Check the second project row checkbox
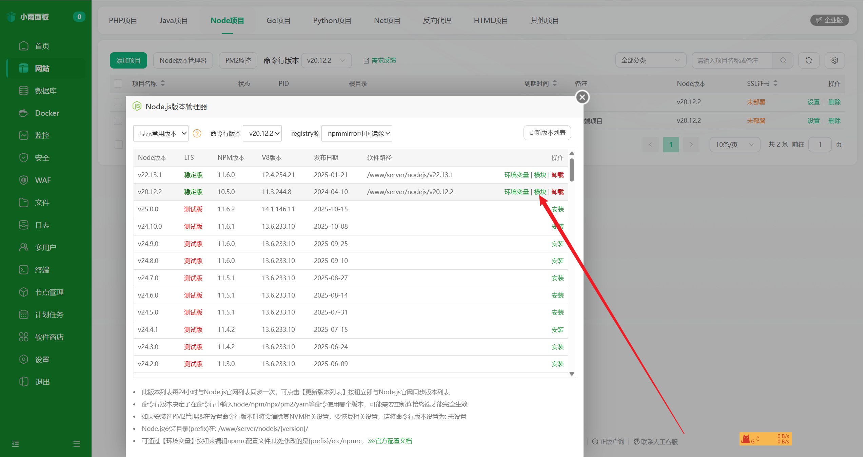The width and height of the screenshot is (868, 457). click(118, 121)
